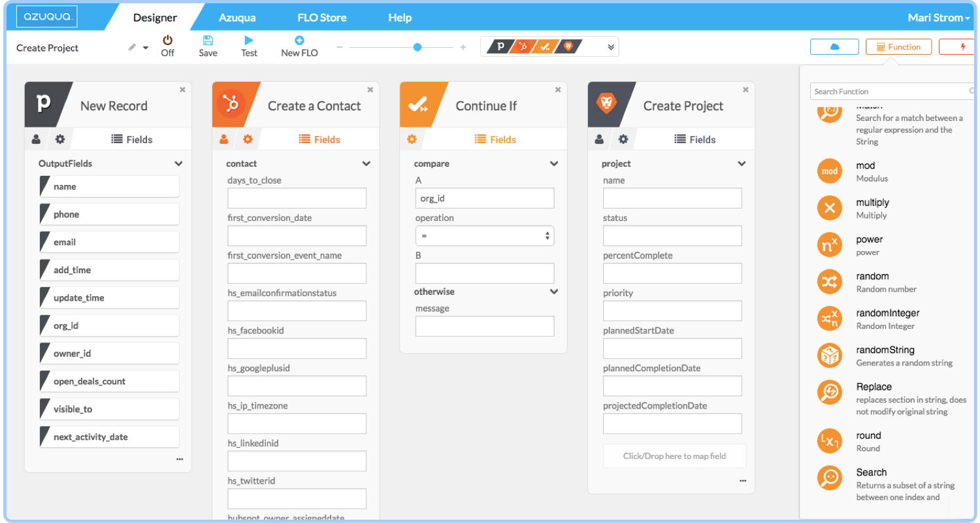This screenshot has width=980, height=523.
Task: Close the New Record card
Action: pyautogui.click(x=182, y=90)
